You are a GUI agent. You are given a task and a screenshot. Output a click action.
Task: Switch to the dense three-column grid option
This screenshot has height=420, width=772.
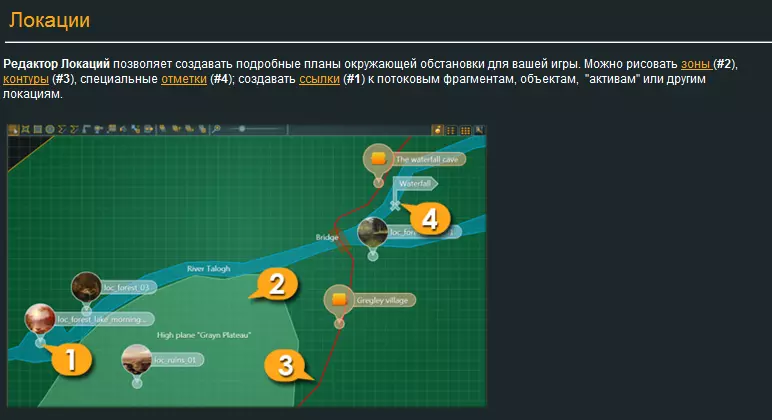(x=465, y=130)
